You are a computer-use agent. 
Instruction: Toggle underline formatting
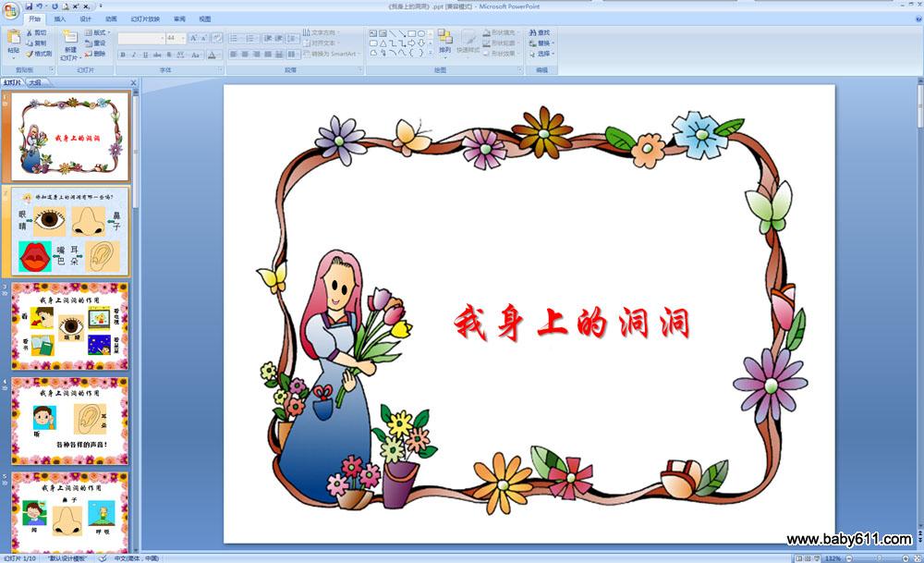click(x=146, y=55)
